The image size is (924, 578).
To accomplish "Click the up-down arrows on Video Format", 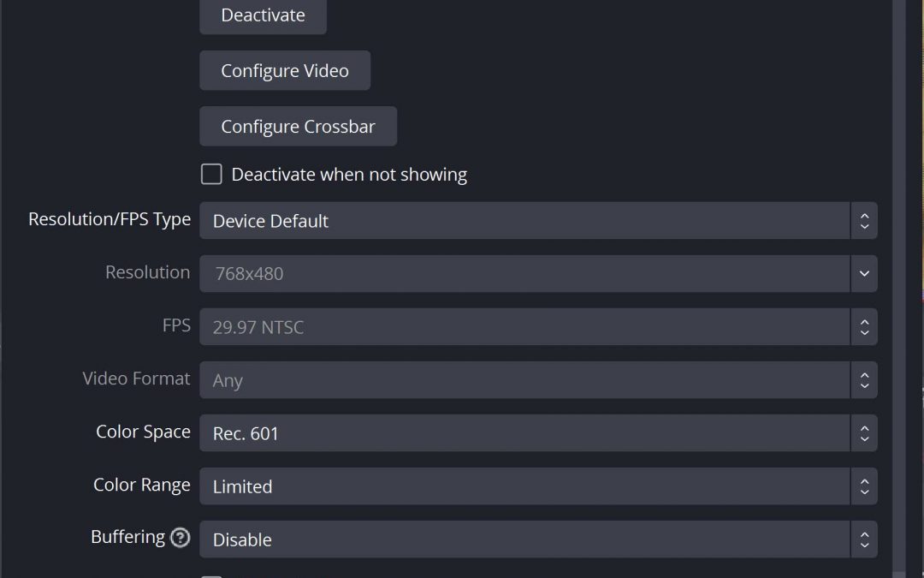I will pos(864,380).
